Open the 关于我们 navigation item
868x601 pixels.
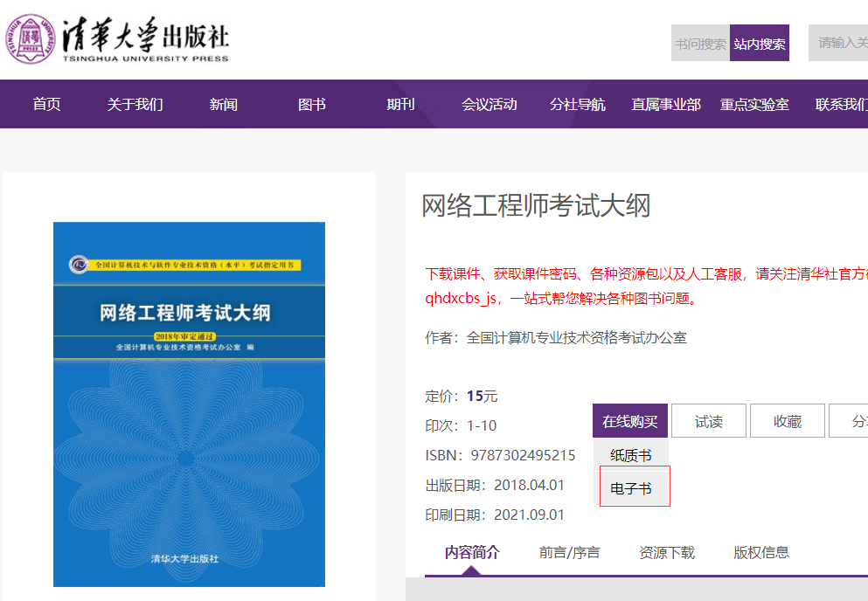(135, 105)
